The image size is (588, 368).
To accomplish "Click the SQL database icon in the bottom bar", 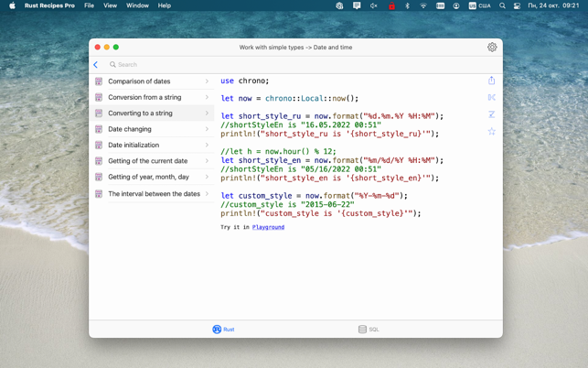I will (362, 330).
